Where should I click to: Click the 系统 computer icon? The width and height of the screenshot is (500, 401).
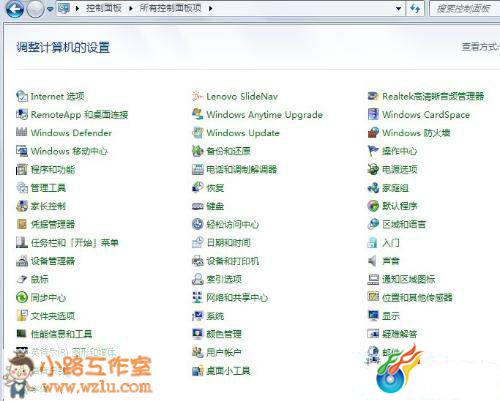point(197,315)
